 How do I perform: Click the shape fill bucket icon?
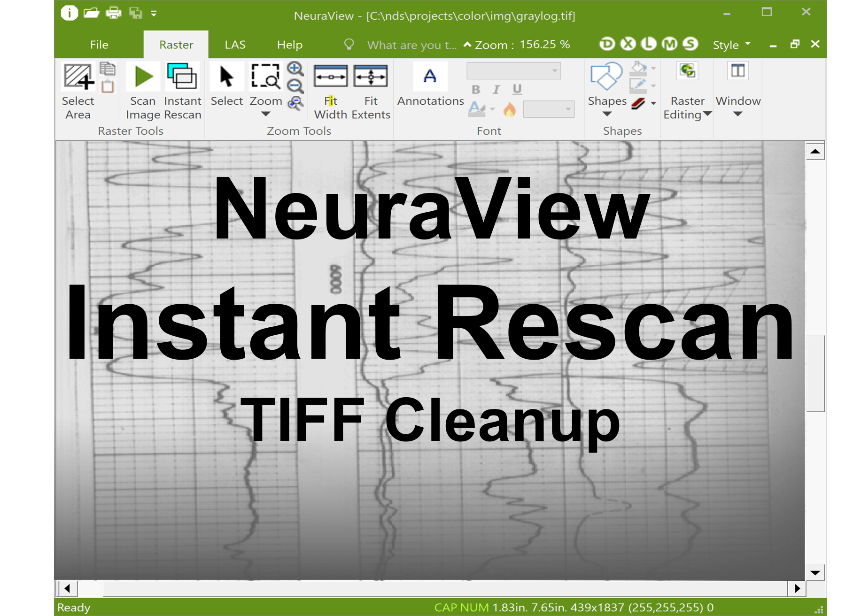pos(639,69)
